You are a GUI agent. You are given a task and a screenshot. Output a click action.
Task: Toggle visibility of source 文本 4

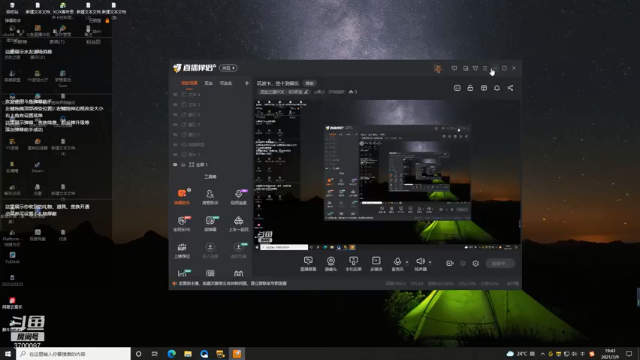click(x=175, y=94)
